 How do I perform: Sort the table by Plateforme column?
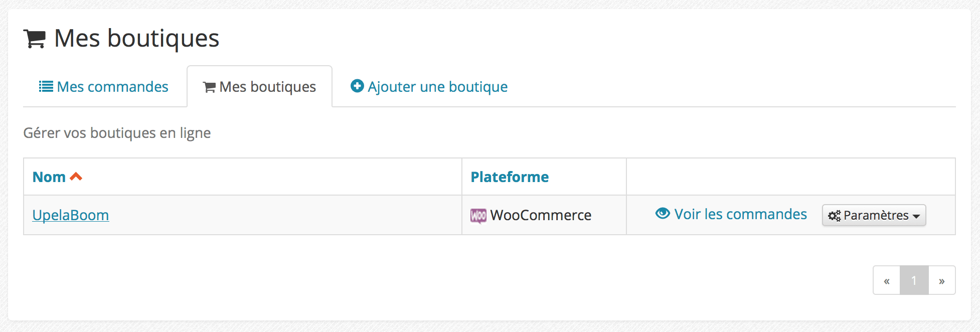coord(510,177)
